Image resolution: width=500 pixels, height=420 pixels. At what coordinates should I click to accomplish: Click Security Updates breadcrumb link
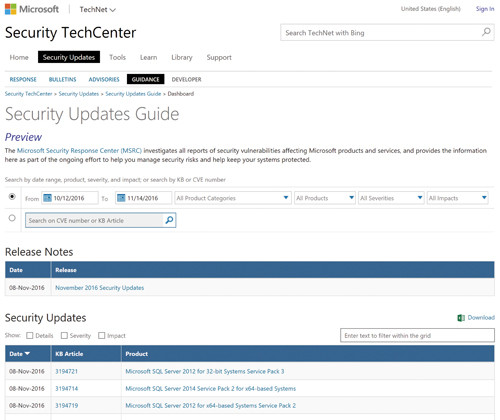coord(79,94)
